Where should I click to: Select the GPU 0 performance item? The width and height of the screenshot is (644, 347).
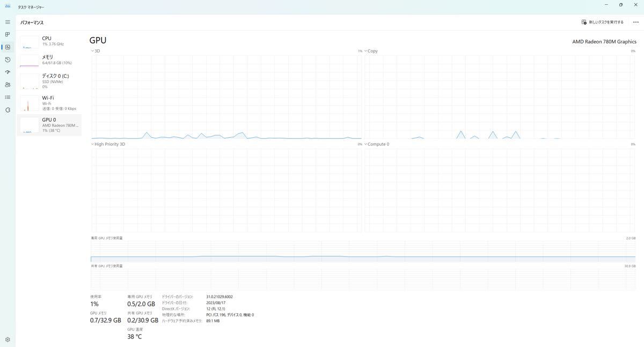[49, 125]
